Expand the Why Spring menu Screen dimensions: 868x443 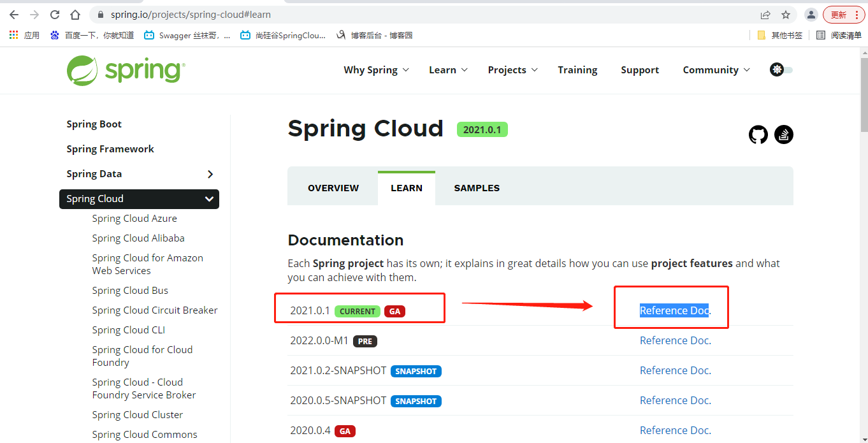(376, 70)
